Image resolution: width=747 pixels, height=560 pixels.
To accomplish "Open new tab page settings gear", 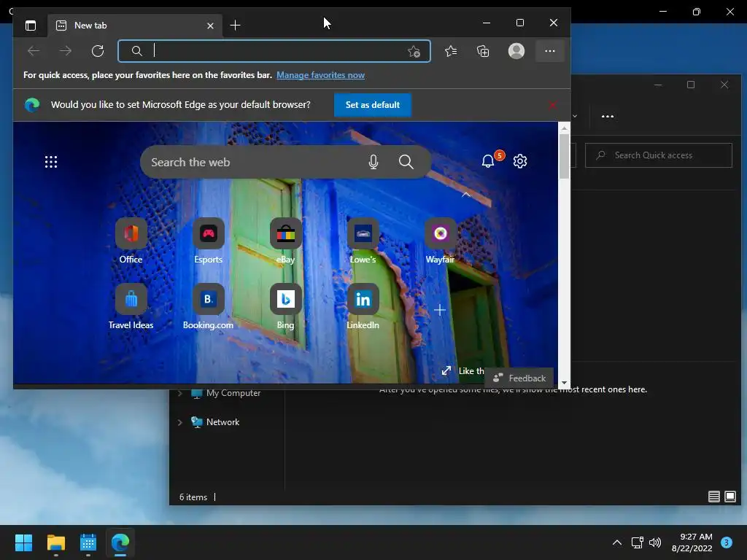I will pos(520,161).
